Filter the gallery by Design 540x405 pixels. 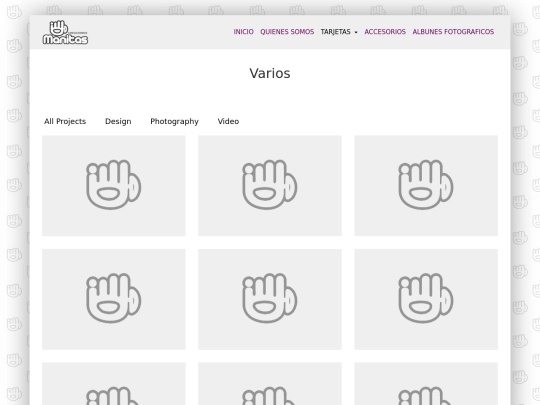click(x=118, y=121)
